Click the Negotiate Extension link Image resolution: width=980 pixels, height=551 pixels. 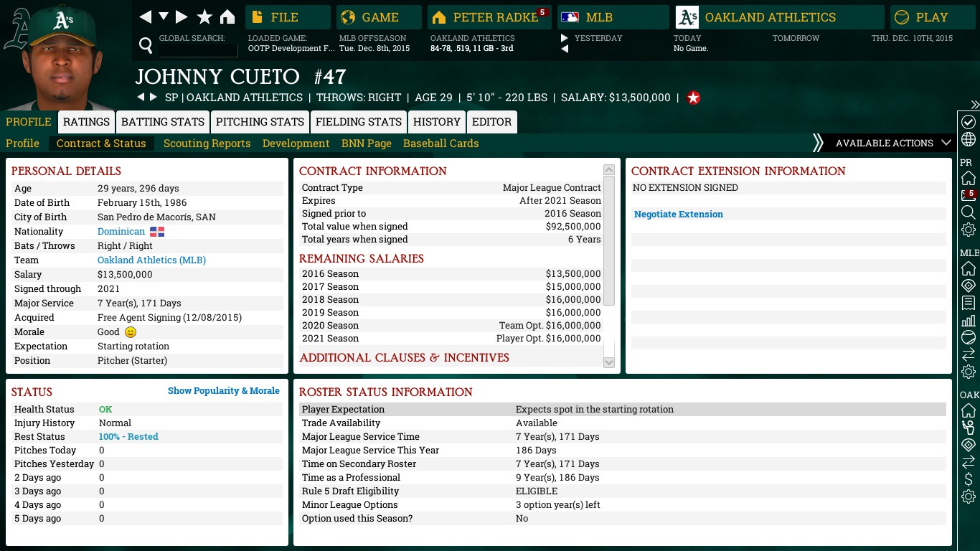679,215
